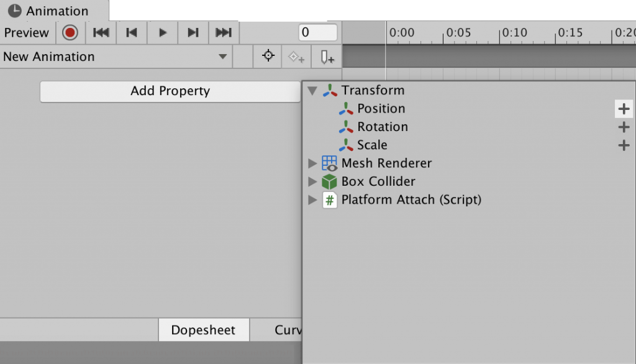Add the Rotation property with plus button
636x364 pixels.
pyautogui.click(x=624, y=127)
